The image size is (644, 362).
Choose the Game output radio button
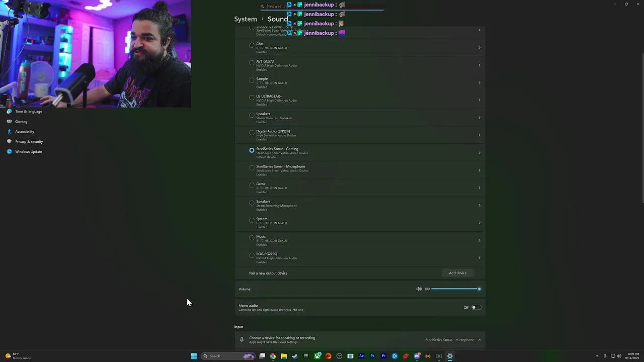coord(252,185)
